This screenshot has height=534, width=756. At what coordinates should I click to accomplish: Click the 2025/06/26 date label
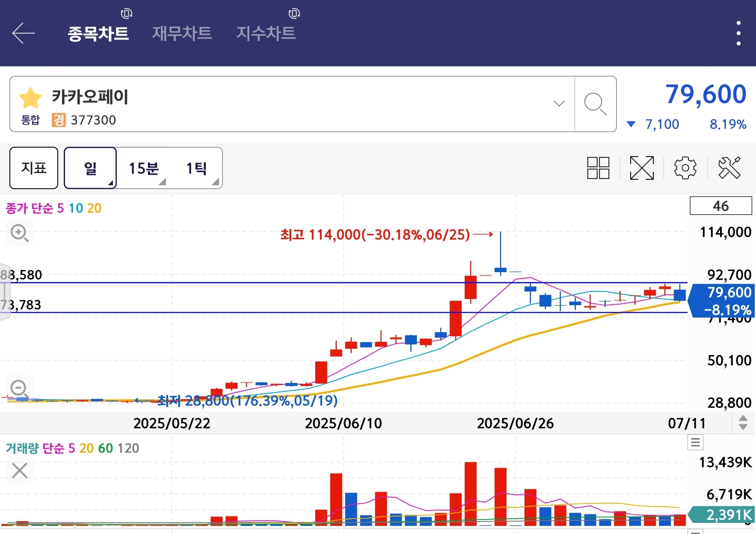point(515,423)
